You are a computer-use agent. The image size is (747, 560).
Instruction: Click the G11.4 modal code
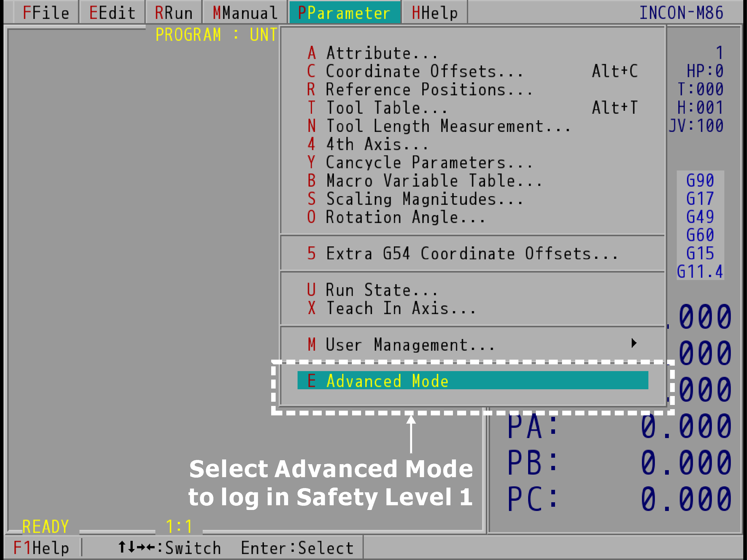[x=700, y=271]
